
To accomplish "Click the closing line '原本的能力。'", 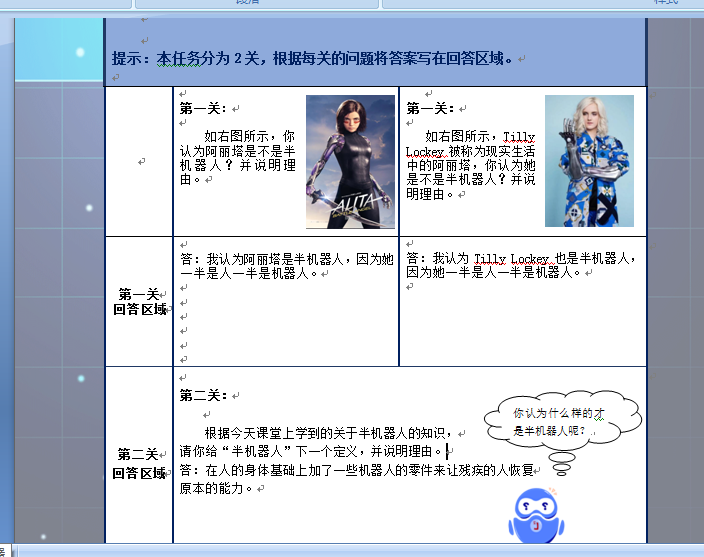I will pyautogui.click(x=216, y=488).
